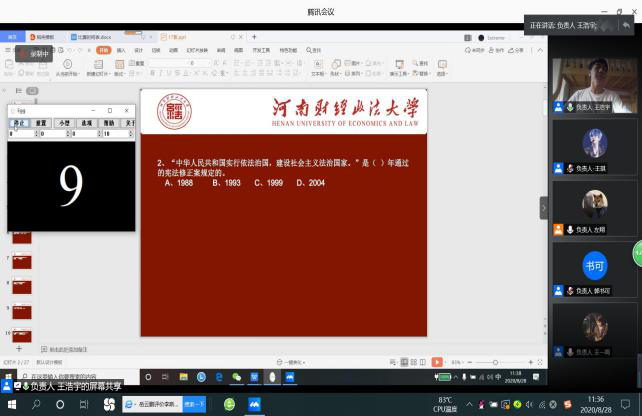Click the 小型 compact mode button
The width and height of the screenshot is (642, 416).
63,123
